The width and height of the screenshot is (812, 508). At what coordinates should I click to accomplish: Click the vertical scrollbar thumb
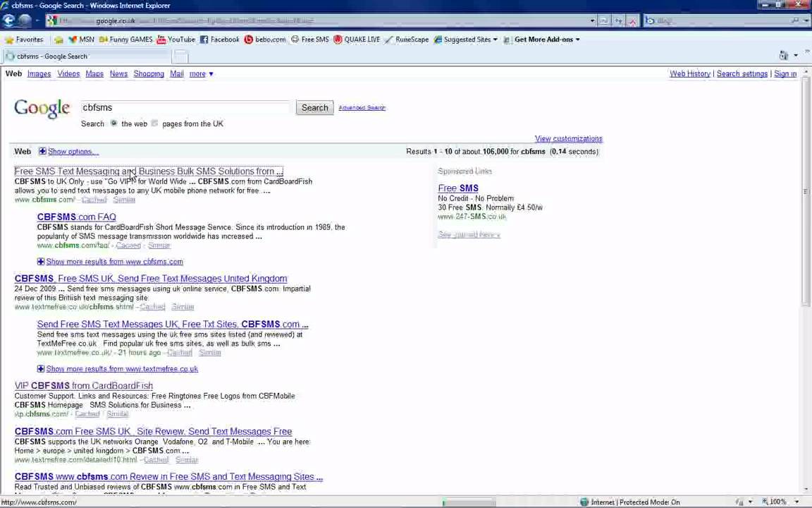[805, 192]
